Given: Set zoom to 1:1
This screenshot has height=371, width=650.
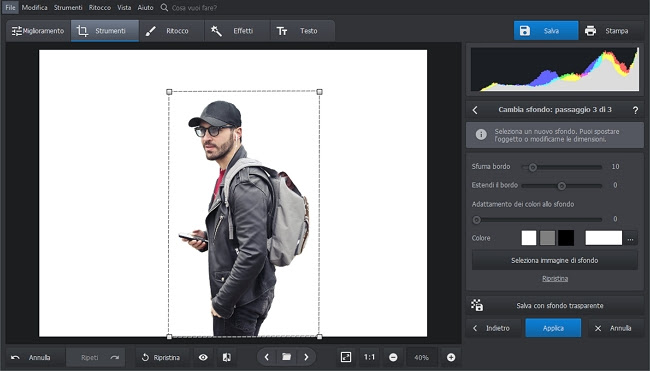Looking at the screenshot, I should [369, 357].
